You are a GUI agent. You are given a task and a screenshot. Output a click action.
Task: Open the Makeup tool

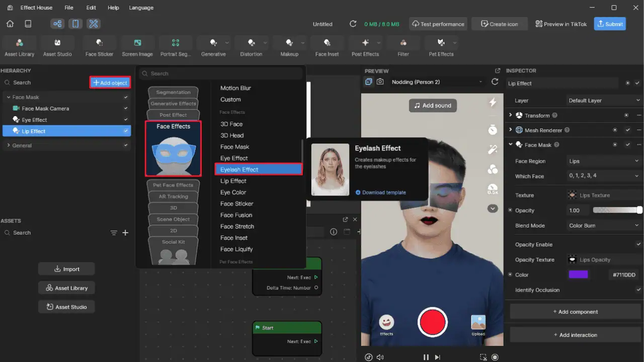289,47
